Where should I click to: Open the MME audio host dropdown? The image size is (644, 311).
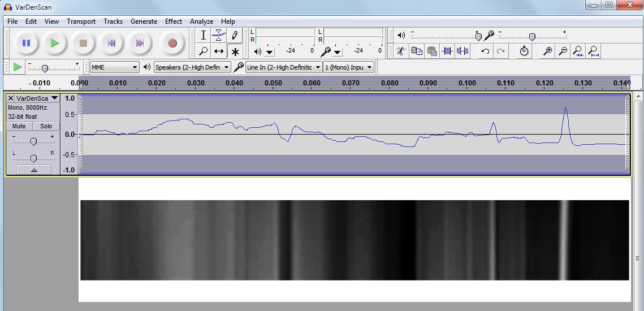(115, 67)
